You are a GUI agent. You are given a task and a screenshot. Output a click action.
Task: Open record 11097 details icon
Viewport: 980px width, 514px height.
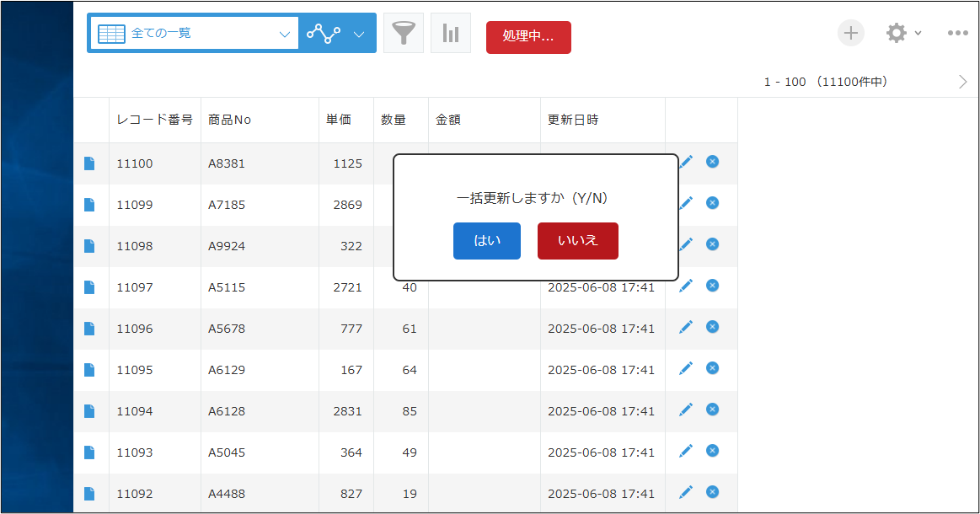(89, 287)
